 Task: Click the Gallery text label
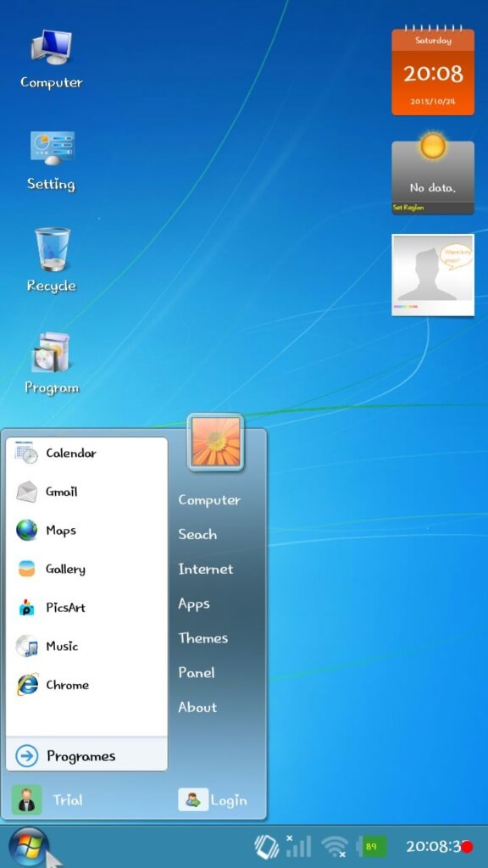point(65,569)
